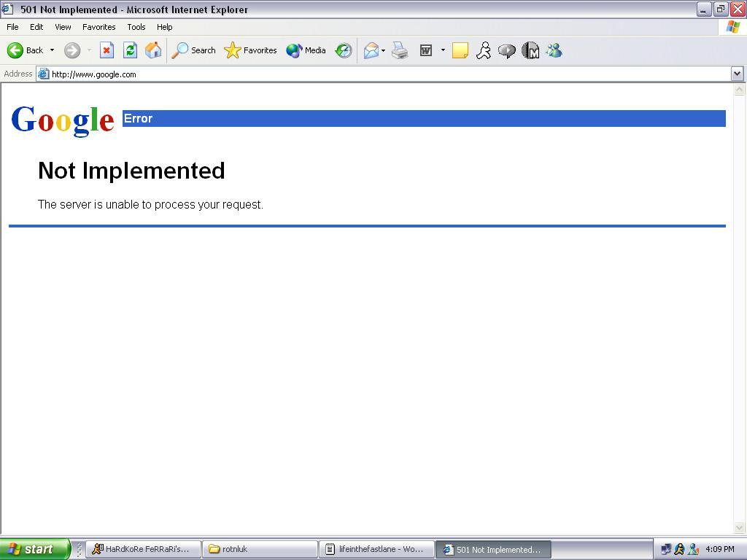Click the scrollbar up arrow

(740, 89)
